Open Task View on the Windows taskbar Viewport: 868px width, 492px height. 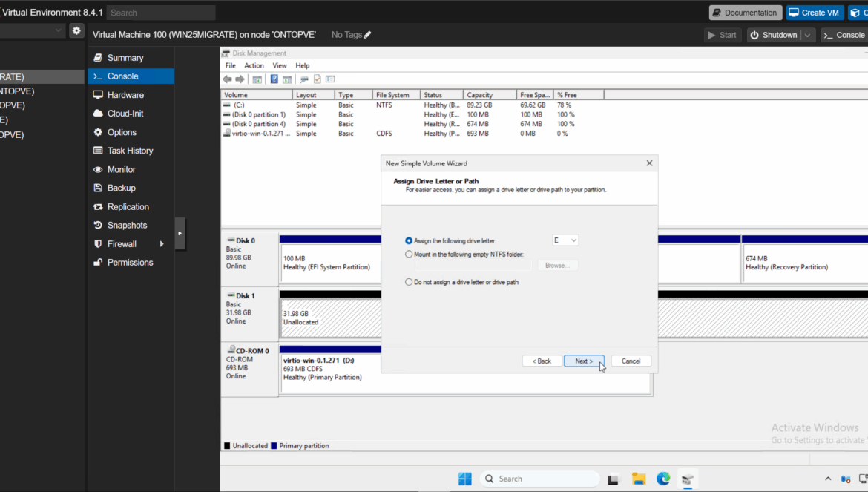pyautogui.click(x=613, y=479)
